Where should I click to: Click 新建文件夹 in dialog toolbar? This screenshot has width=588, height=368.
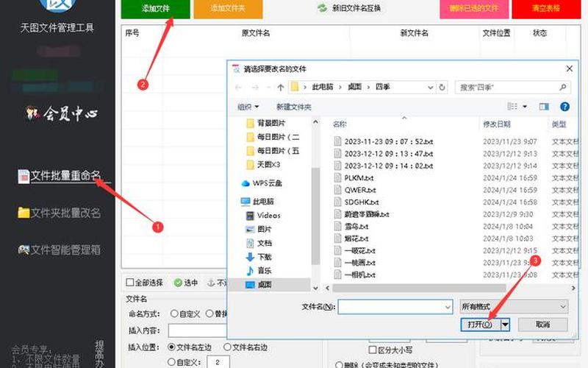pyautogui.click(x=293, y=107)
